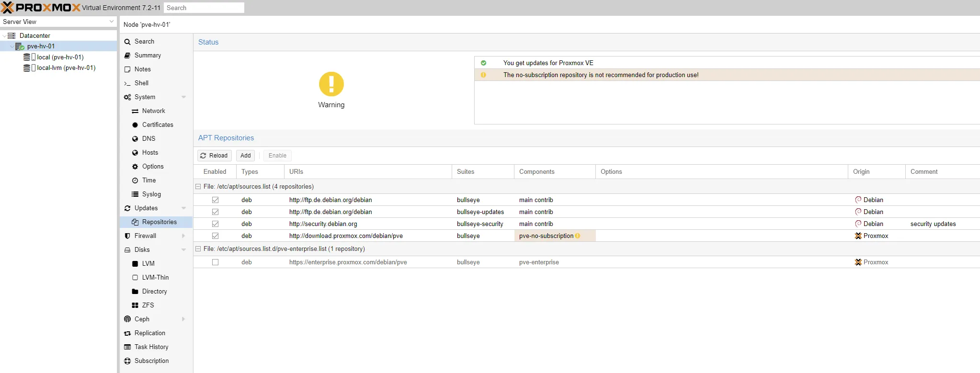Select the 'security updates' comment cell

point(943,224)
